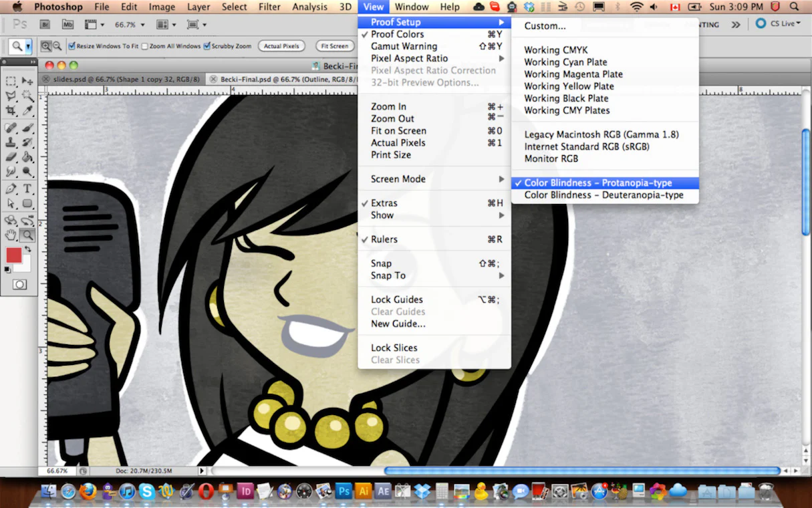Screen dimensions: 812x508
Task: Switch to the slides.psd document tab
Action: point(120,79)
